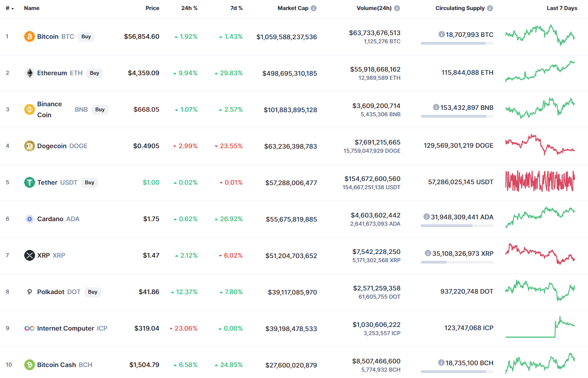Screen dimensions: 588x378
Task: Click Bitcoin circulating supply progress bar
Action: tap(457, 43)
